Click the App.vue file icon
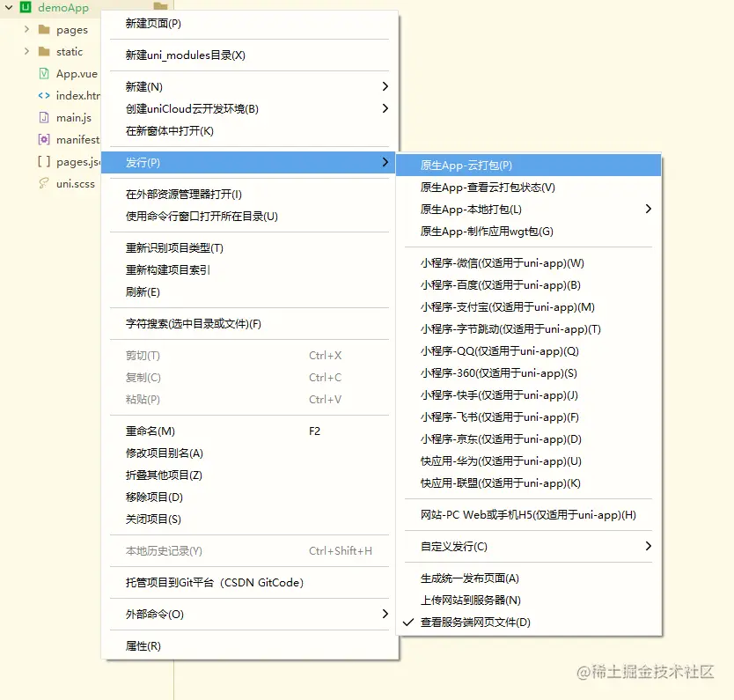Viewport: 734px width, 700px height. 44,73
